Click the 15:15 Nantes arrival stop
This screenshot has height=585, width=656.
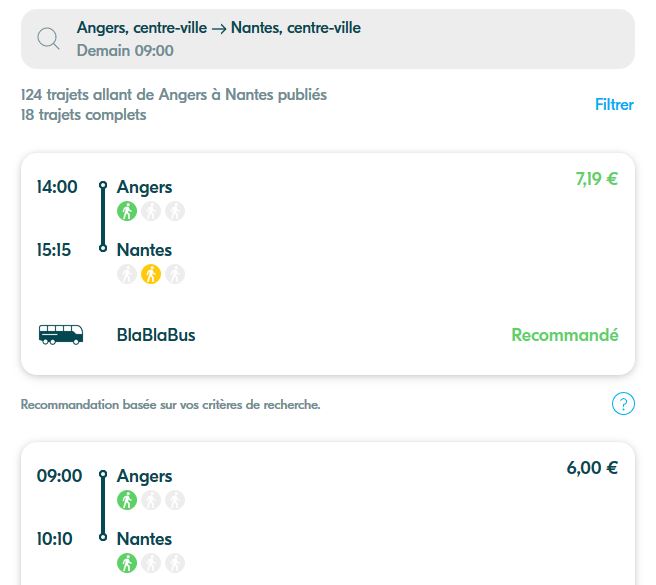point(144,250)
